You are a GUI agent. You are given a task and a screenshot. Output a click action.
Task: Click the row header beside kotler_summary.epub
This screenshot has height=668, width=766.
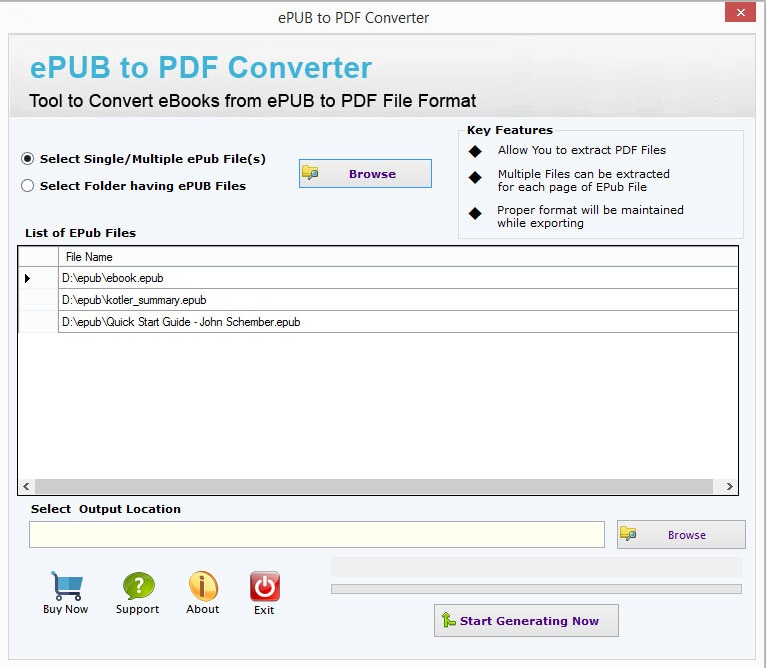(x=38, y=300)
